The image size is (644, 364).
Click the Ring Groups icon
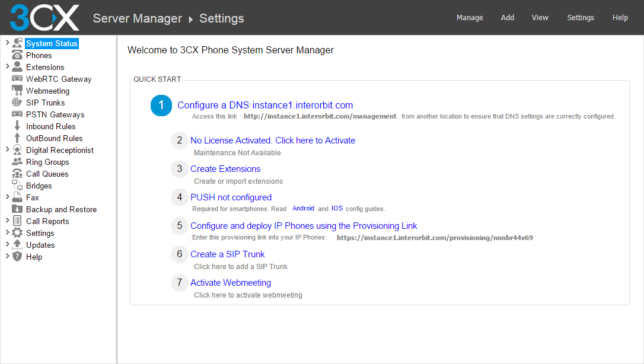(17, 162)
